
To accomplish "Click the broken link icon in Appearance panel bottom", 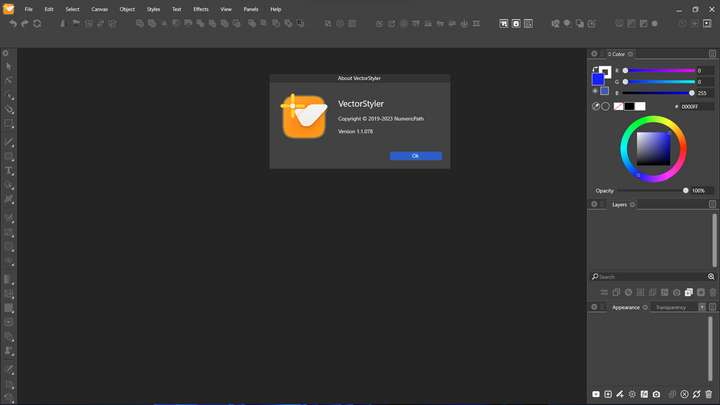I will pyautogui.click(x=697, y=394).
